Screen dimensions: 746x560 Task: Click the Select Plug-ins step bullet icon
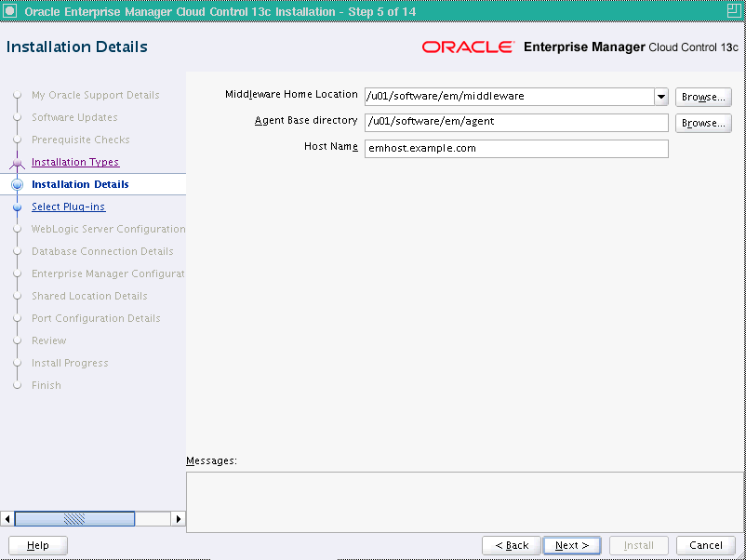pyautogui.click(x=17, y=207)
